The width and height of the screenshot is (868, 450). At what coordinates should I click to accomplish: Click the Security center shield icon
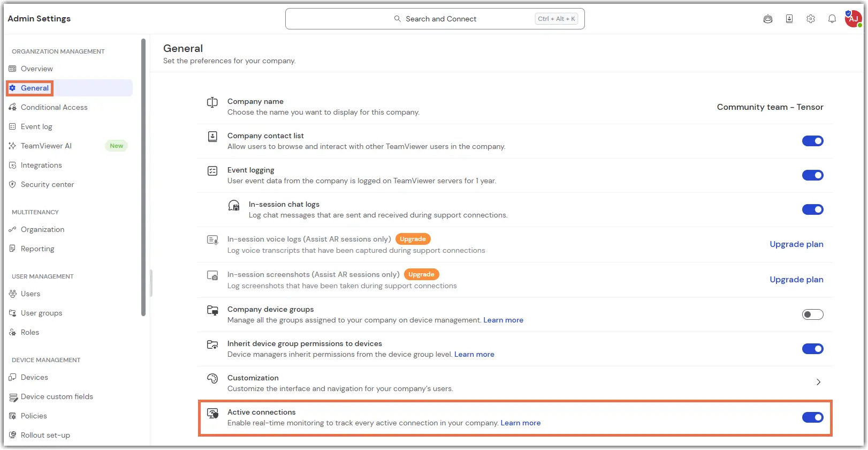(12, 184)
